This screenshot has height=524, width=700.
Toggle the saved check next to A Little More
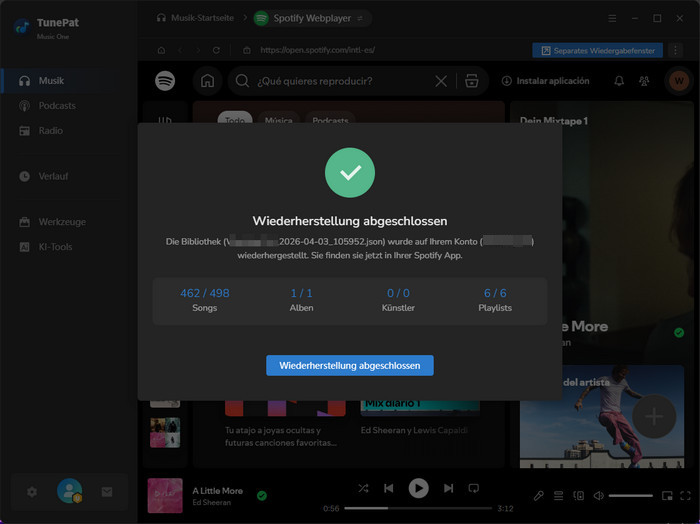tap(262, 495)
